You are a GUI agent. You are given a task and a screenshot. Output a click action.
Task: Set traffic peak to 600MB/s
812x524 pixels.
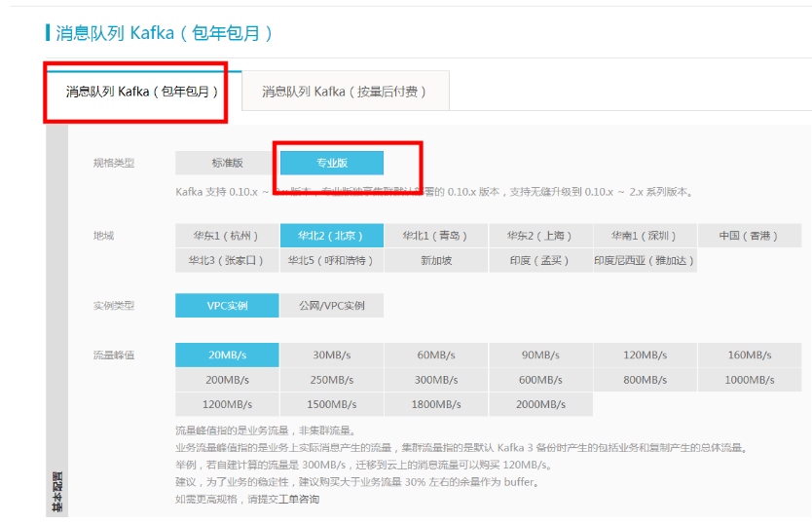(540, 380)
